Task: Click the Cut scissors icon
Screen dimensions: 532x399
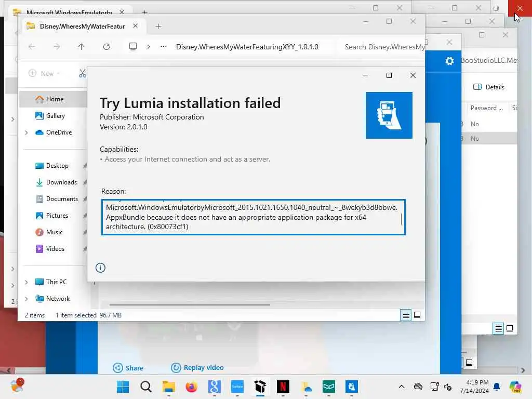Action: click(x=83, y=73)
